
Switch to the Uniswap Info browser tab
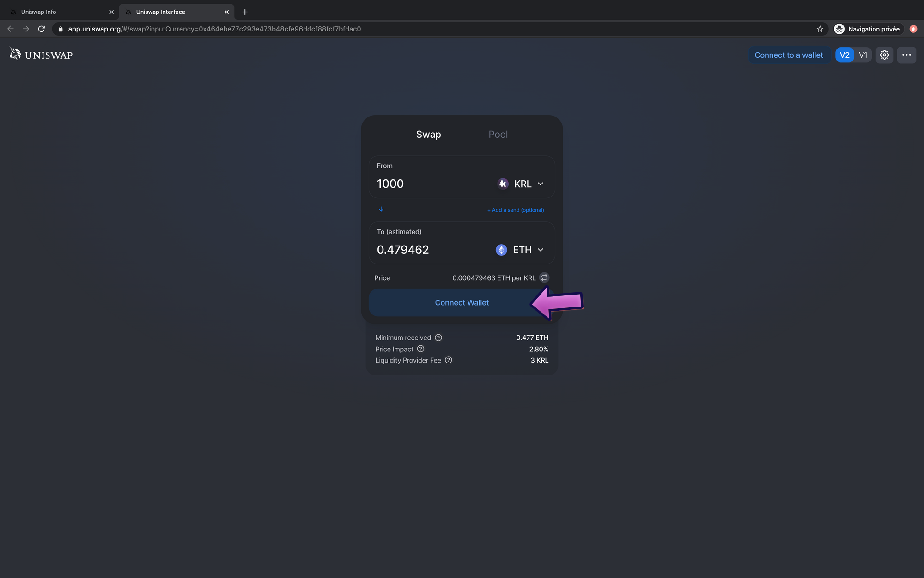point(60,12)
